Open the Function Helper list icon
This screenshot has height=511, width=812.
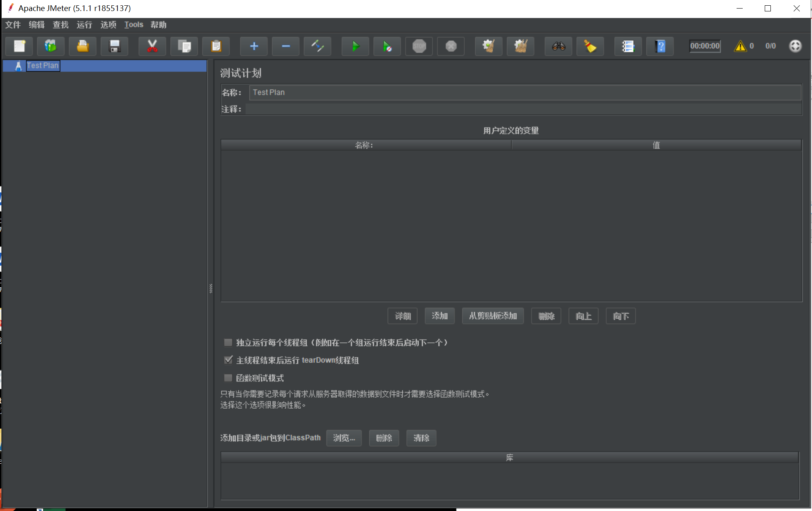pyautogui.click(x=628, y=46)
